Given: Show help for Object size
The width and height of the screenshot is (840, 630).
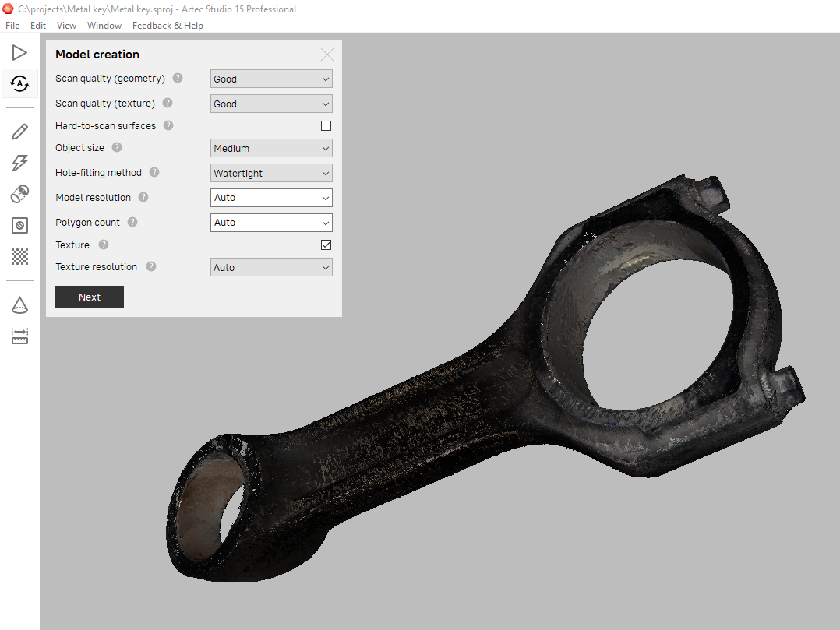Looking at the screenshot, I should pos(117,147).
